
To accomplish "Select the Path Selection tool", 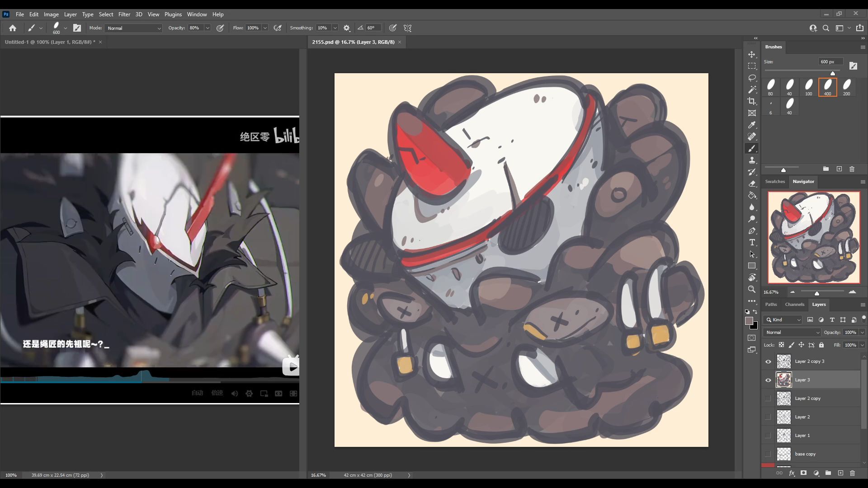I will click(x=752, y=254).
